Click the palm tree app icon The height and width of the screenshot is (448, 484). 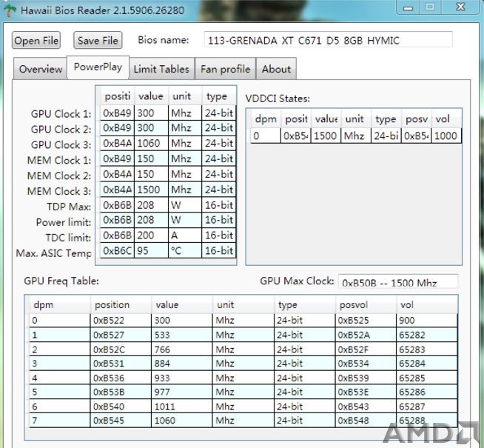coord(10,10)
